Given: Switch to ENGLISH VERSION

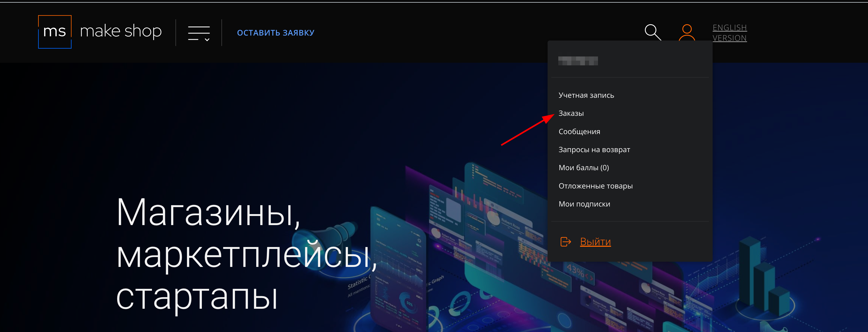Looking at the screenshot, I should point(729,33).
